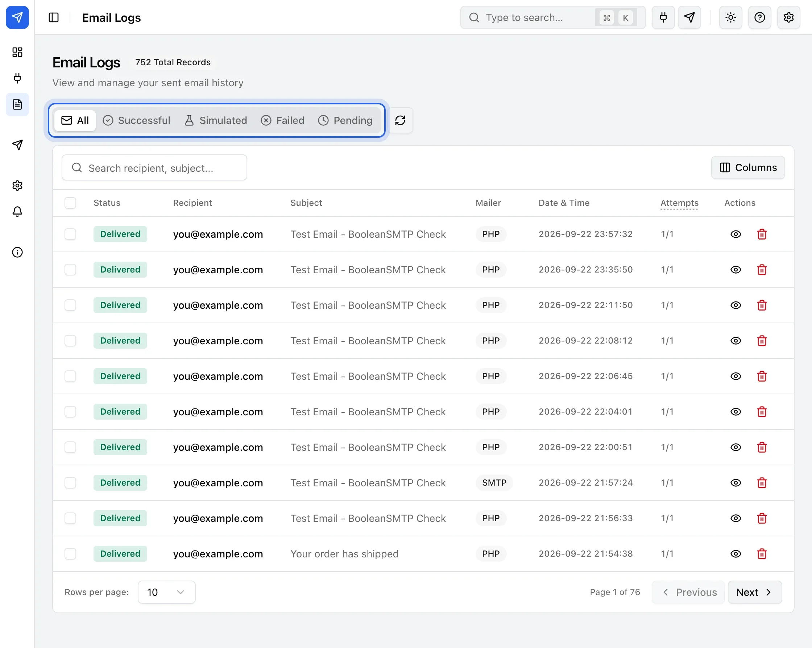Image resolution: width=812 pixels, height=648 pixels.
Task: Click the 'Page 1 of 76' label
Action: (x=615, y=592)
